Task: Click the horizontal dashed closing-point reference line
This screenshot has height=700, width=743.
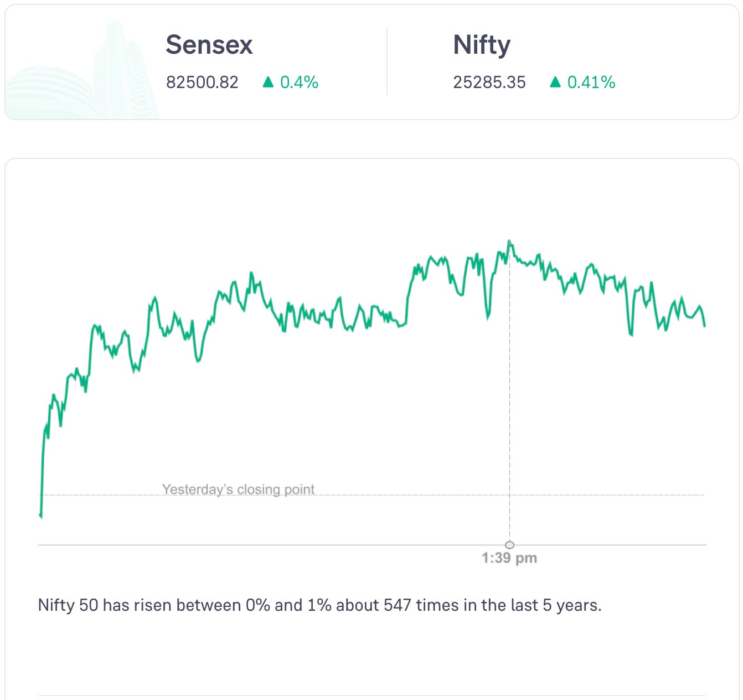Action: [x=443, y=495]
